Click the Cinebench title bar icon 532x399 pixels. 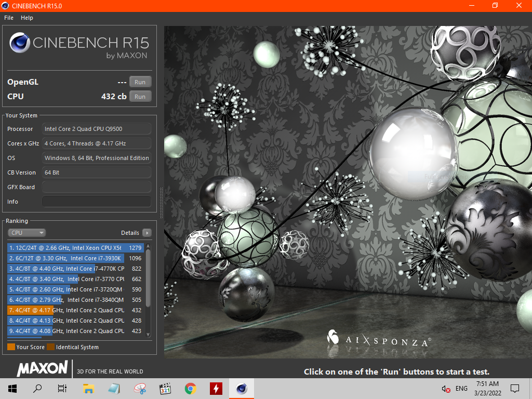point(5,6)
